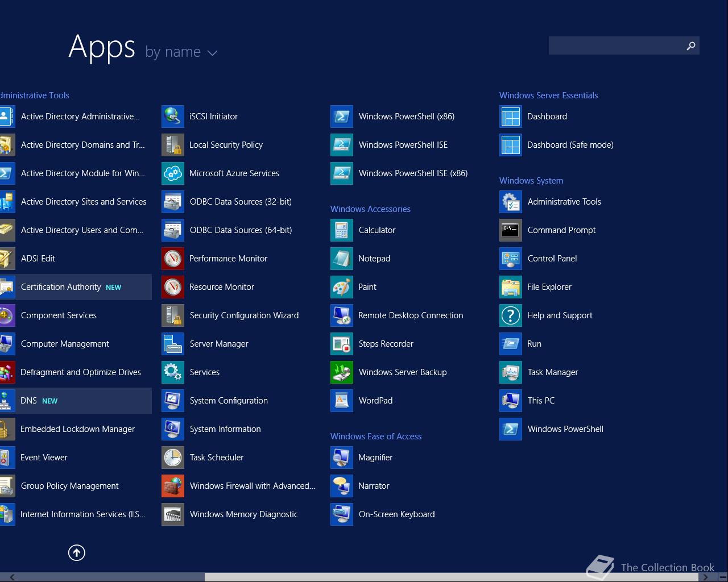The width and height of the screenshot is (728, 582).
Task: Open Security Configuration Wizard icon
Action: (173, 315)
